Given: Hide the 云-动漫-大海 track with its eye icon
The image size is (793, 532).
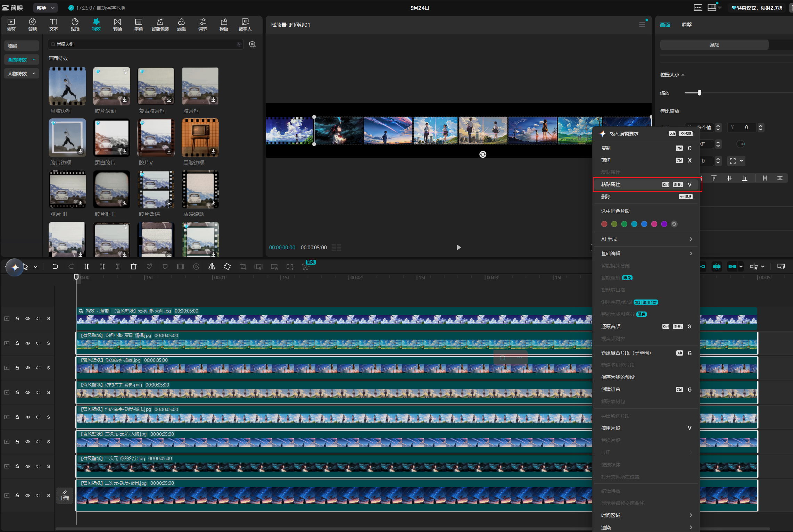Looking at the screenshot, I should pyautogui.click(x=27, y=318).
